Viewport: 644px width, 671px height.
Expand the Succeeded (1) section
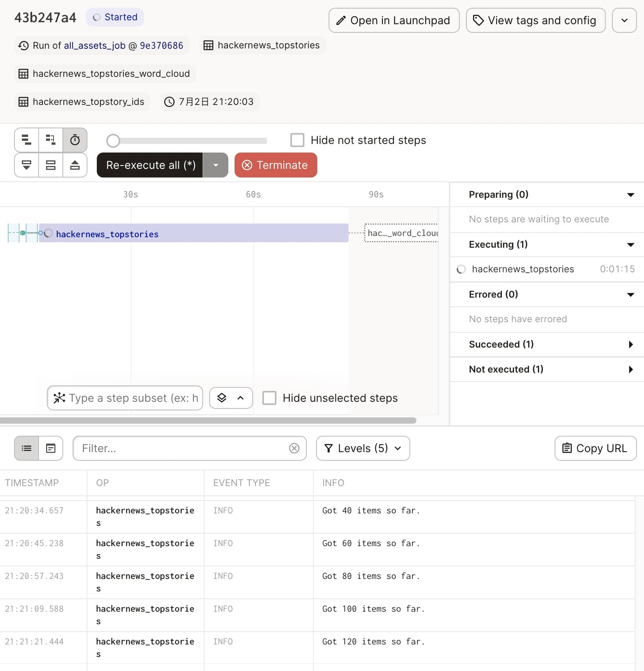coord(630,344)
